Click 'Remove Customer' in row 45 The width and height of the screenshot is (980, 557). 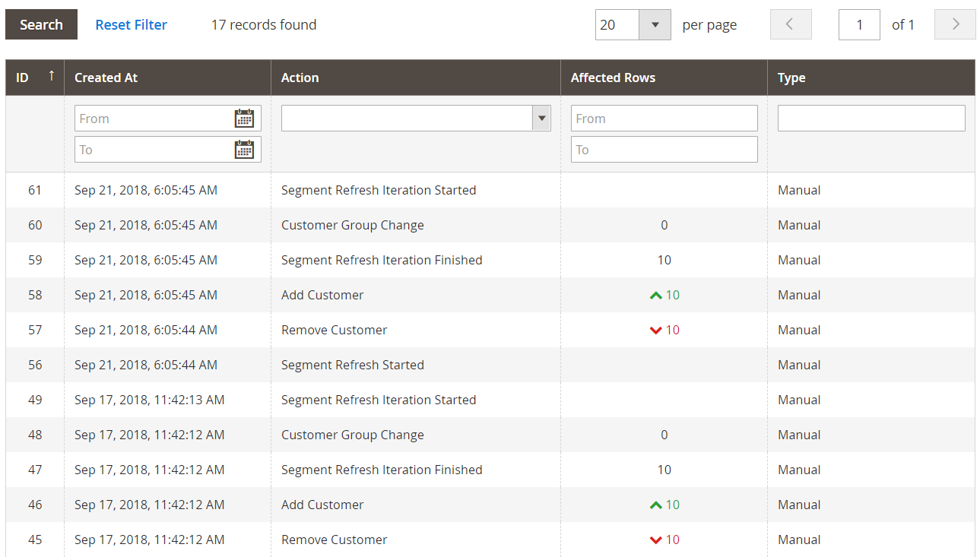pos(335,540)
